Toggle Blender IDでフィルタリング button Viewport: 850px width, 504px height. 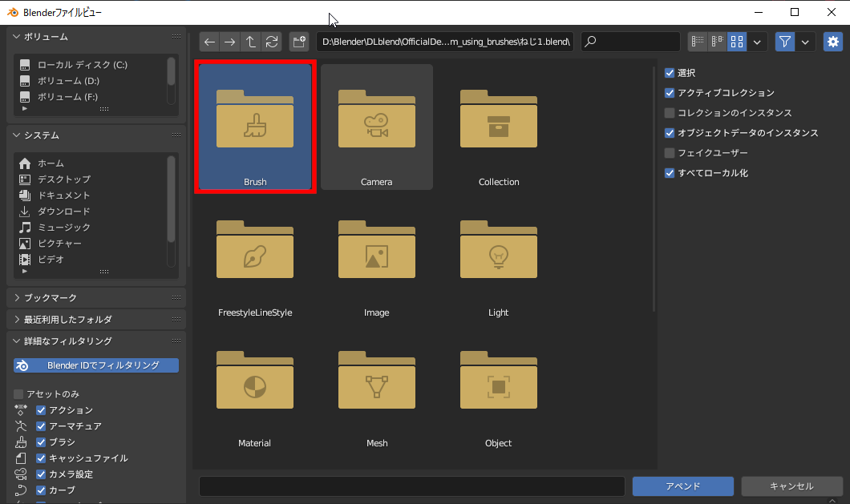pos(96,365)
